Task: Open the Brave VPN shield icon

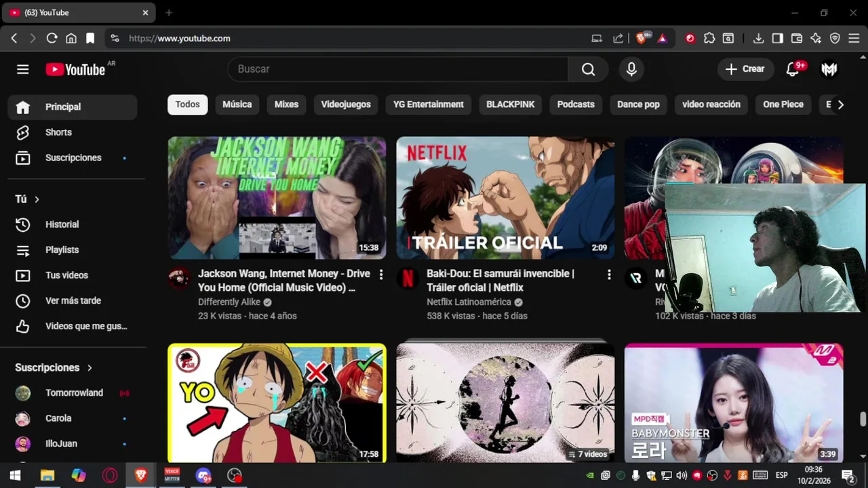Action: [x=835, y=39]
